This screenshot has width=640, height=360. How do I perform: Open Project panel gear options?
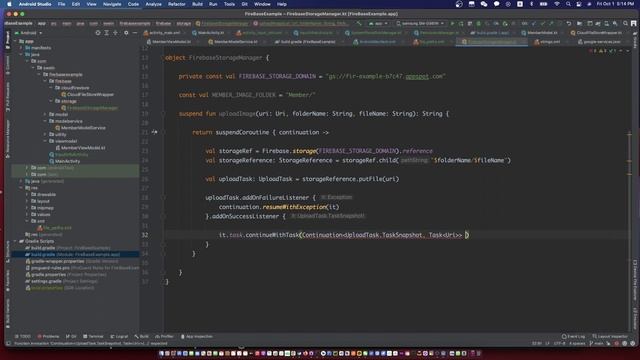tap(126, 33)
